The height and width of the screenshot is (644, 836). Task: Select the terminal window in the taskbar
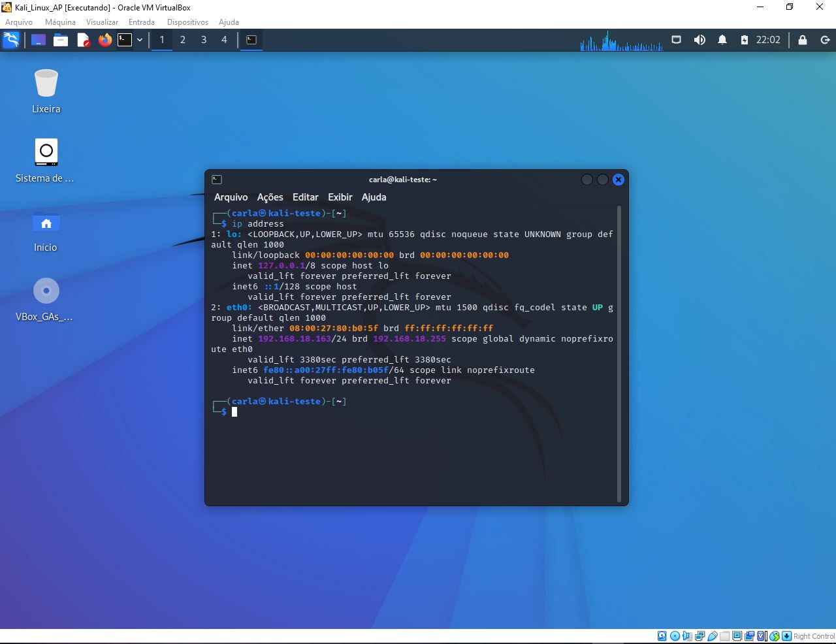coord(251,40)
